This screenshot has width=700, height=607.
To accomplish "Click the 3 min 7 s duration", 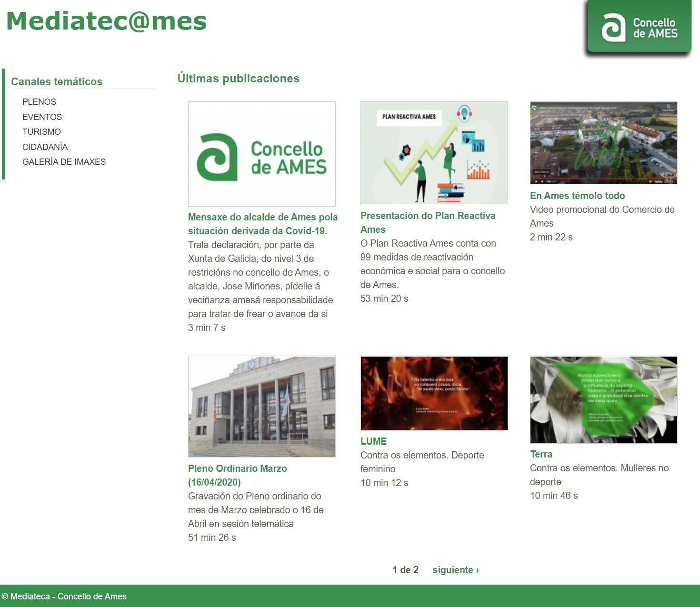I will tap(207, 328).
